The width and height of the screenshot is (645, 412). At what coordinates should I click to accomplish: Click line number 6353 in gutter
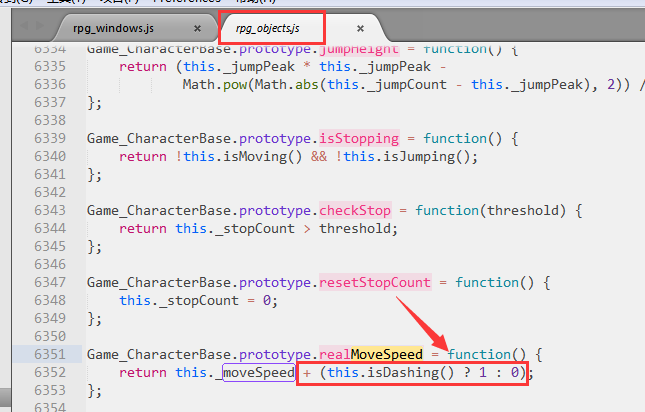[50, 390]
